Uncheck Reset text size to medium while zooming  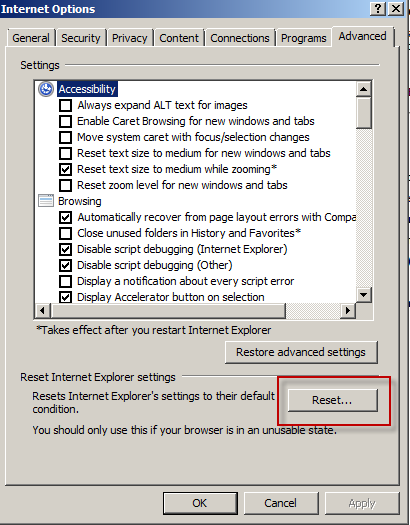(65, 169)
